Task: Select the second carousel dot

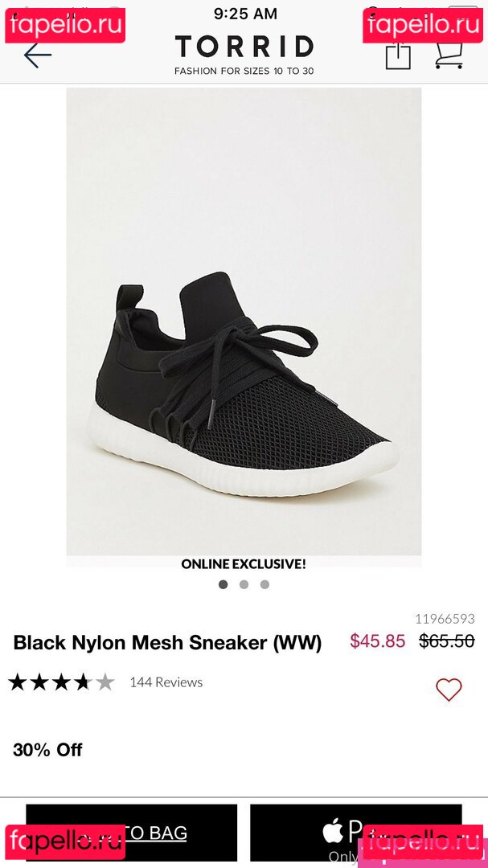Action: point(244,584)
